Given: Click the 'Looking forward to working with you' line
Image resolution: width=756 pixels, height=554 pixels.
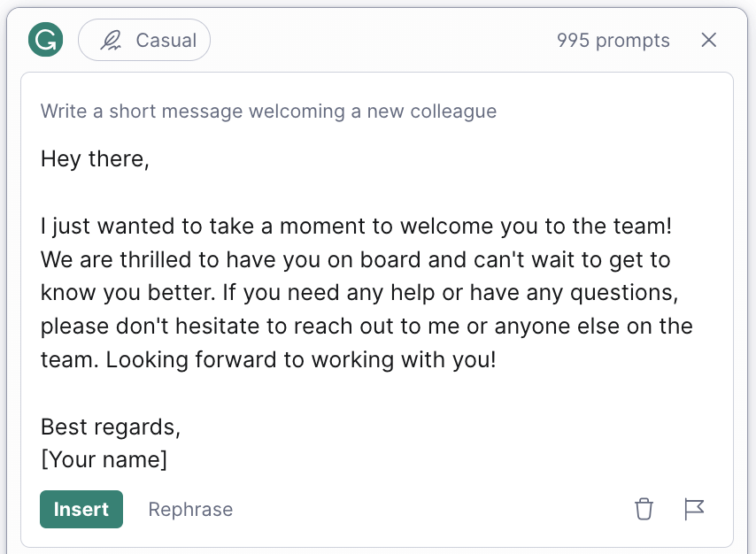Looking at the screenshot, I should (268, 360).
